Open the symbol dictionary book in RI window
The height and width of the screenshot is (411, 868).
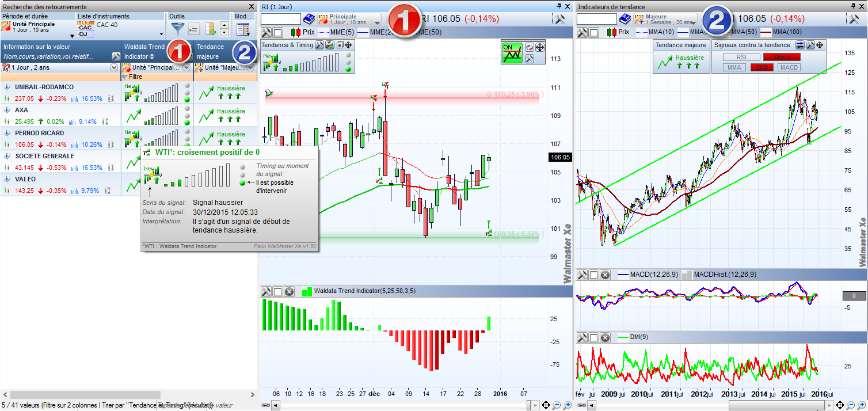coord(309,19)
